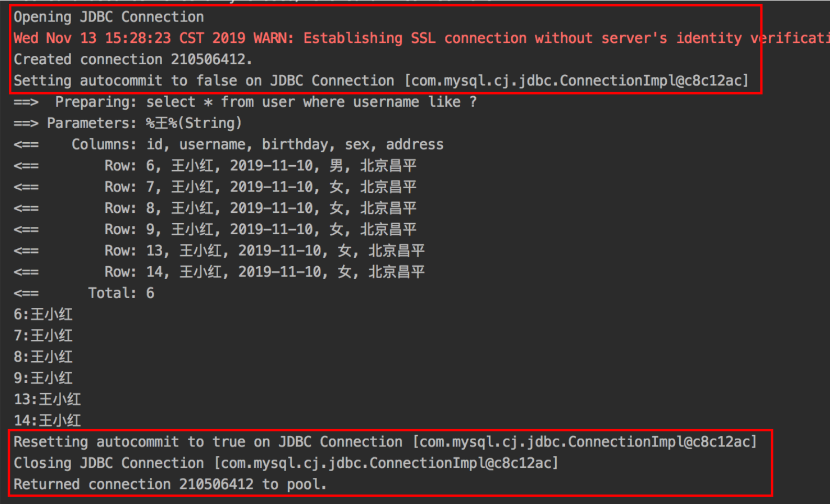Click the "Setting autocommit to false" line
The height and width of the screenshot is (504, 830).
tap(381, 81)
